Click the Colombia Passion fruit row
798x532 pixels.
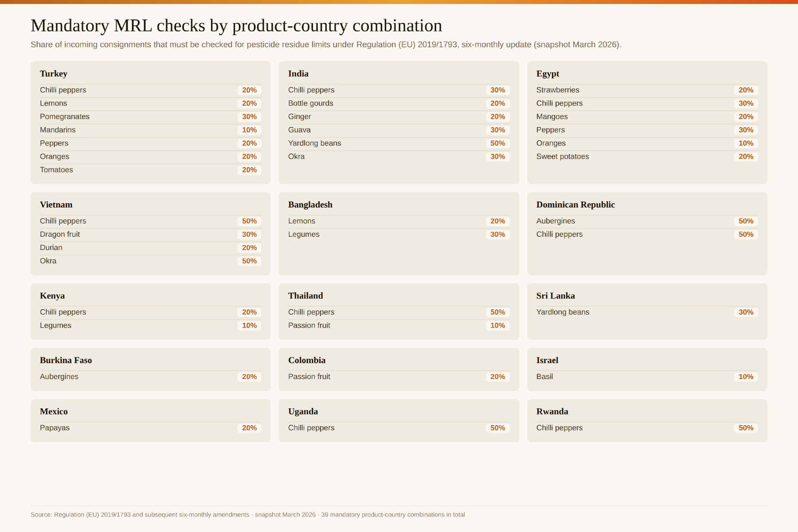[x=399, y=377]
